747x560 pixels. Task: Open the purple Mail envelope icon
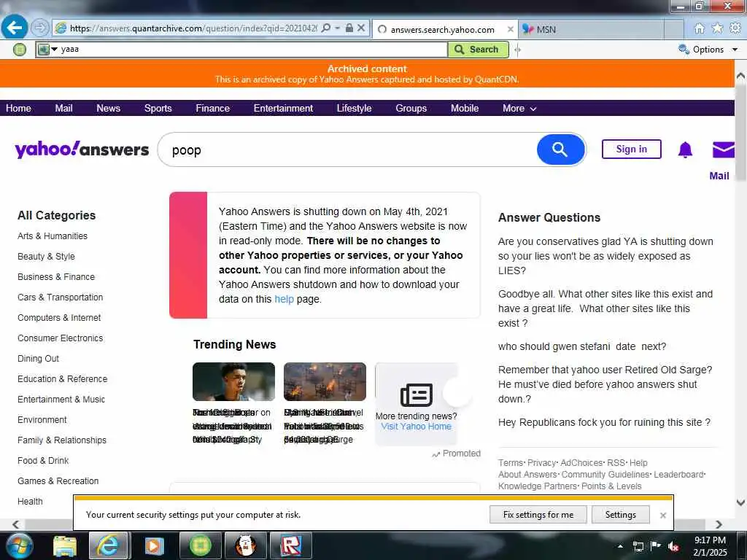723,149
